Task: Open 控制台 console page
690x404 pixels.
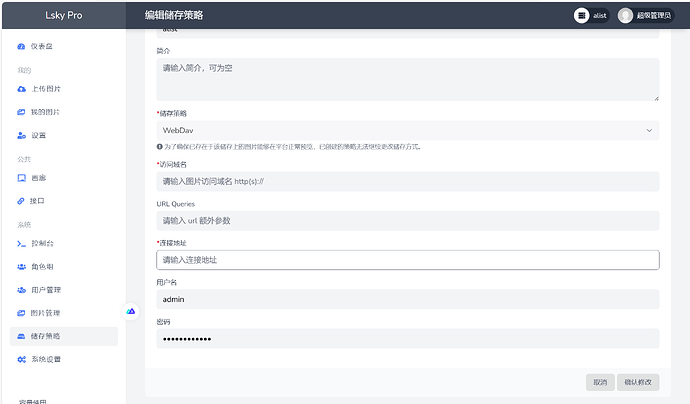Action: click(x=64, y=243)
